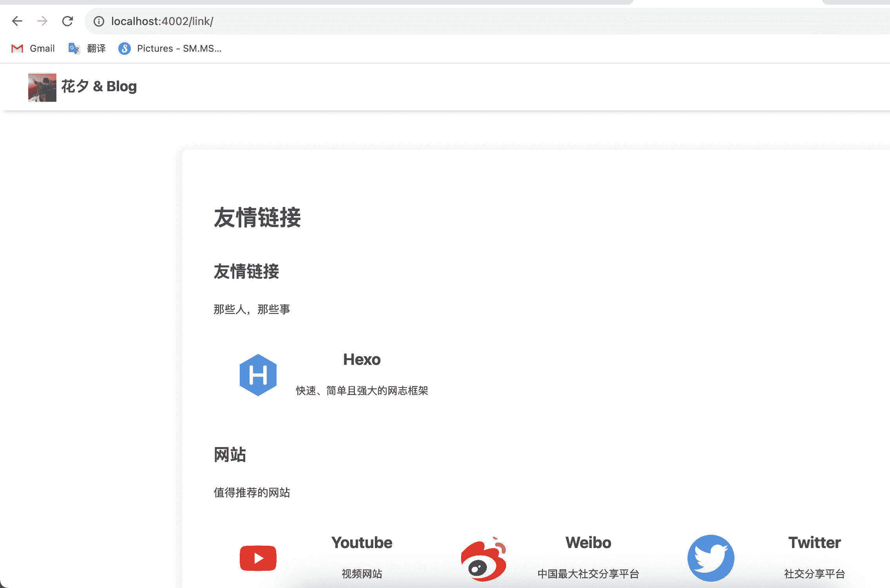Click the Gmail envelope favicon
Image resolution: width=890 pixels, height=588 pixels.
[17, 49]
